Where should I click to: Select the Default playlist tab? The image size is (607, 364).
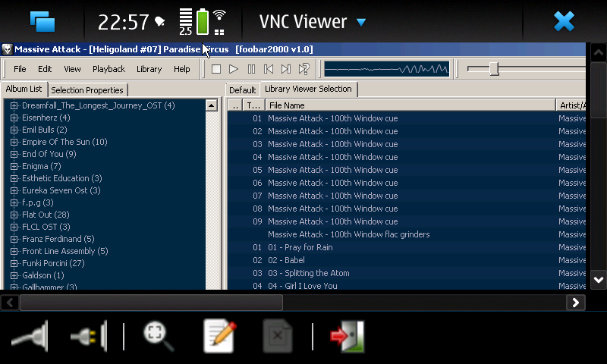pyautogui.click(x=242, y=90)
